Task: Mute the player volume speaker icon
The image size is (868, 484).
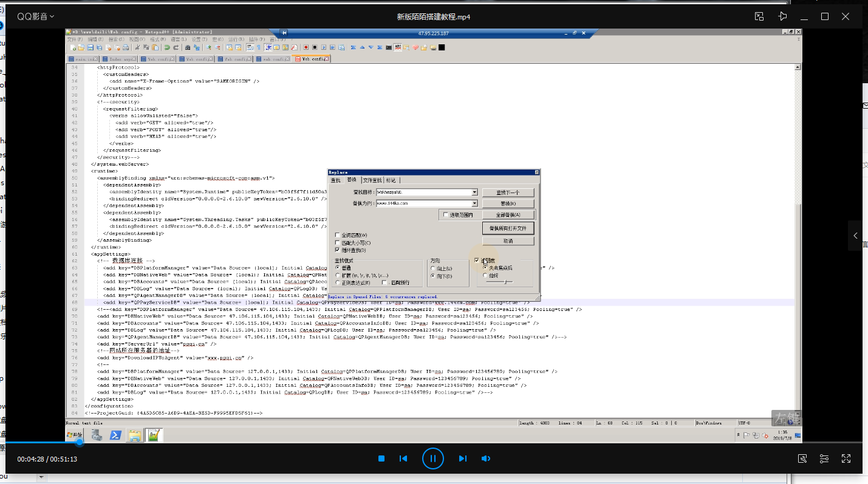Action: click(x=485, y=458)
